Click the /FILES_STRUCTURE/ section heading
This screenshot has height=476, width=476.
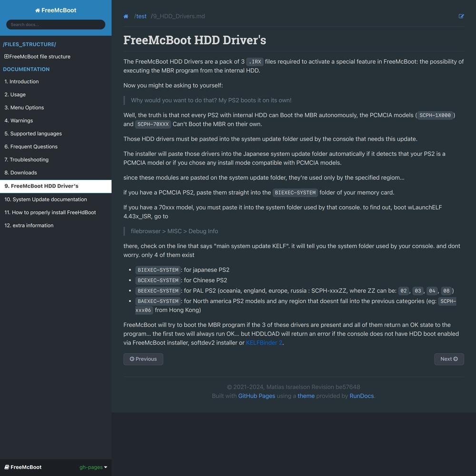(x=30, y=44)
